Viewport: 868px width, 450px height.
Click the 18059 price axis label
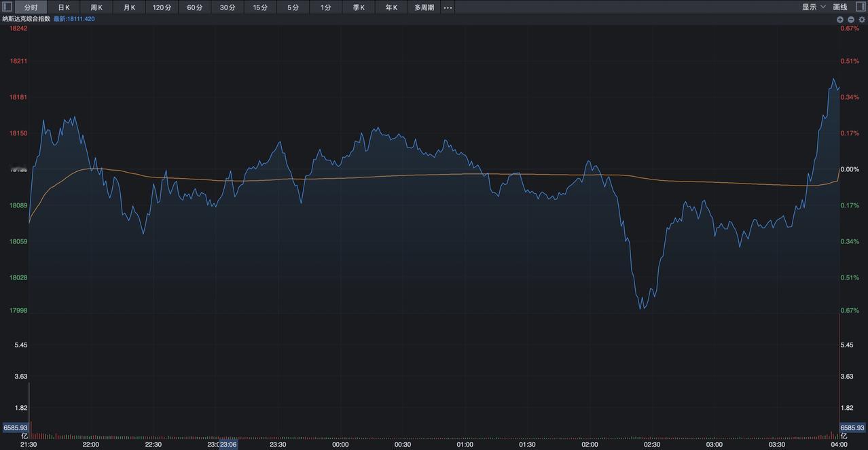click(19, 241)
